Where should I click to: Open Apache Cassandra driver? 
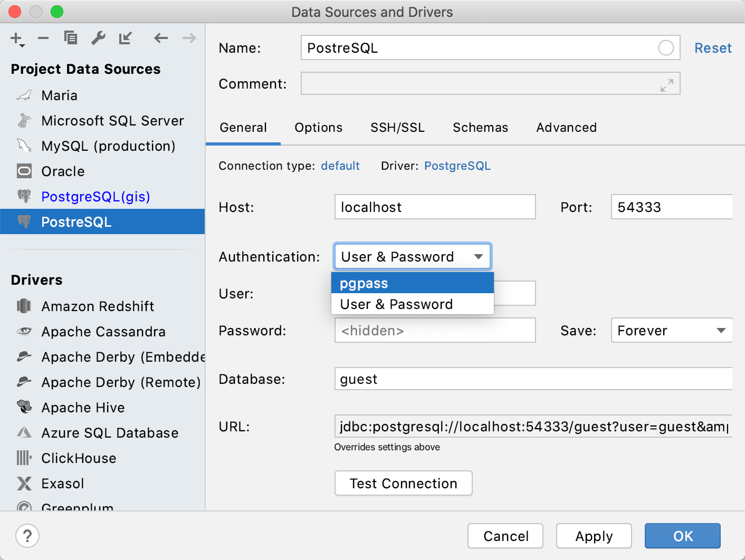(x=102, y=332)
